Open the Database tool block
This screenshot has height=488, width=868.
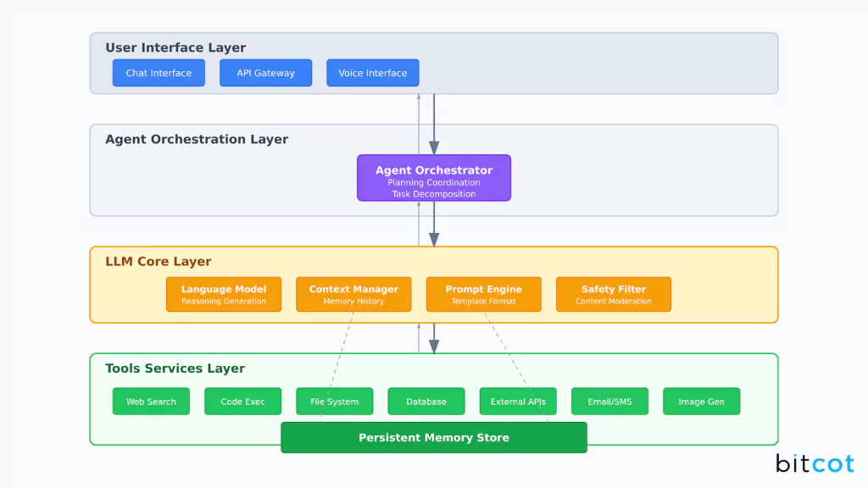426,401
